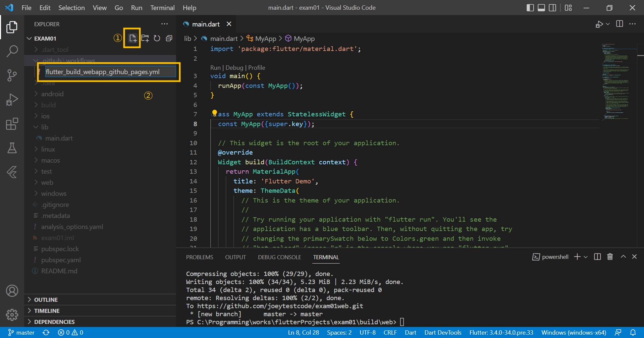
Task: Open the run button dropdown arrow
Action: tap(608, 24)
